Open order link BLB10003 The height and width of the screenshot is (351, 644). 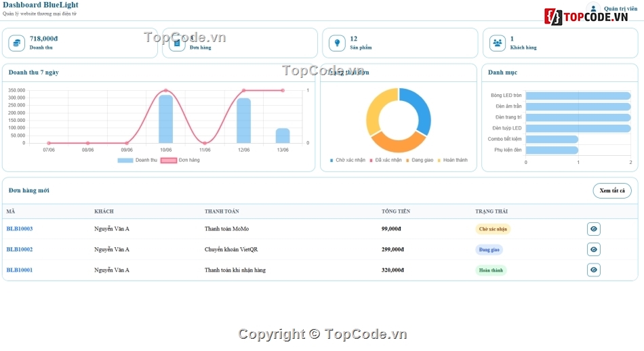pyautogui.click(x=19, y=228)
